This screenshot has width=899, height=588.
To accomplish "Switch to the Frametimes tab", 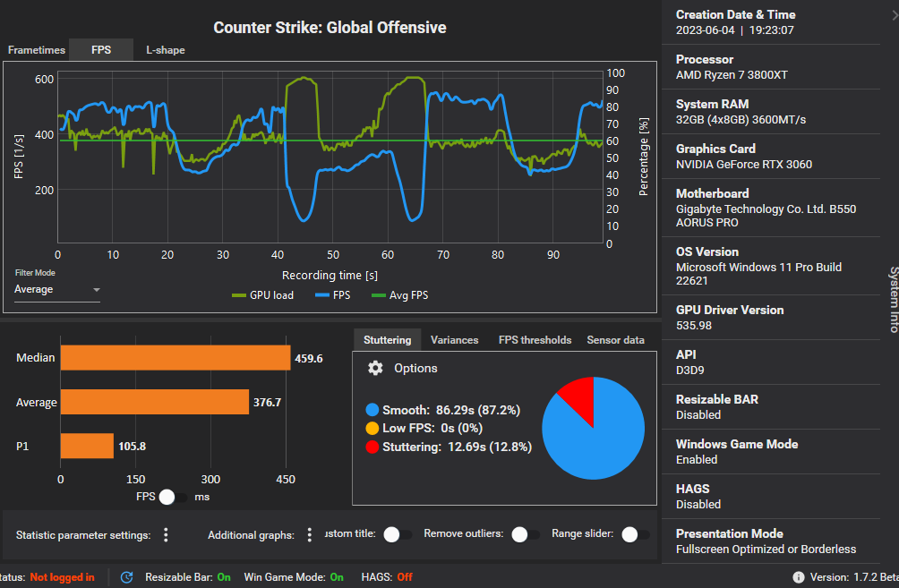I will coord(36,50).
